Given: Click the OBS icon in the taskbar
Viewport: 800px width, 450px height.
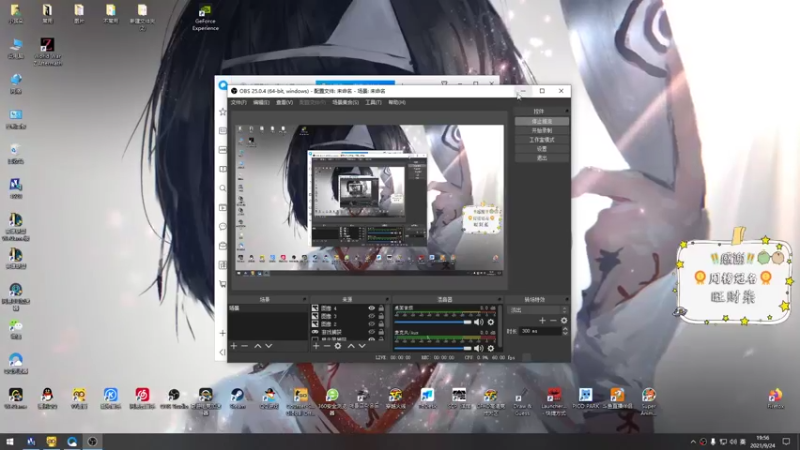Looking at the screenshot, I should (x=92, y=441).
